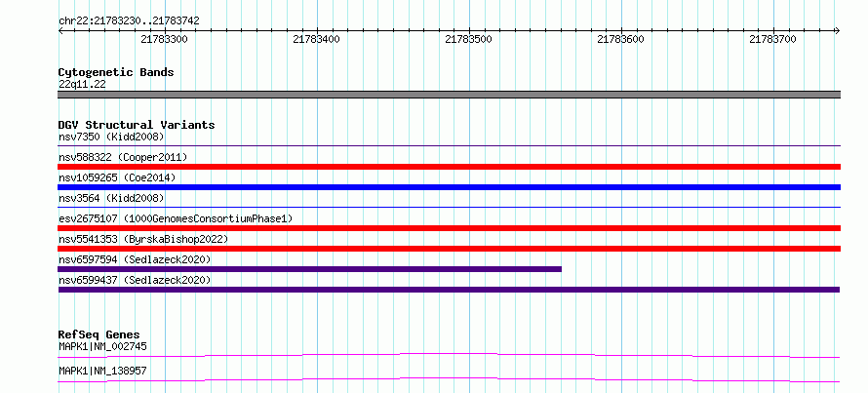Click the right arrowhead of the ruler
The image size is (868, 393).
click(x=837, y=31)
